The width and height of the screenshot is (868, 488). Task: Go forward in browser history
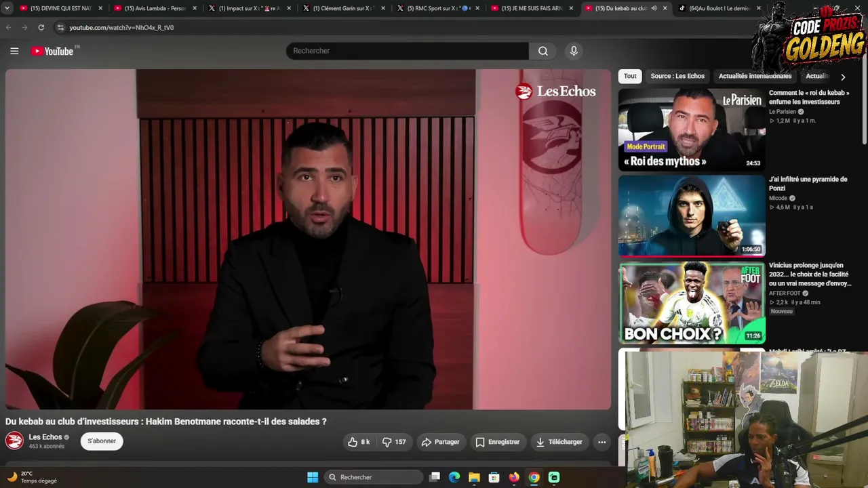pyautogui.click(x=25, y=27)
